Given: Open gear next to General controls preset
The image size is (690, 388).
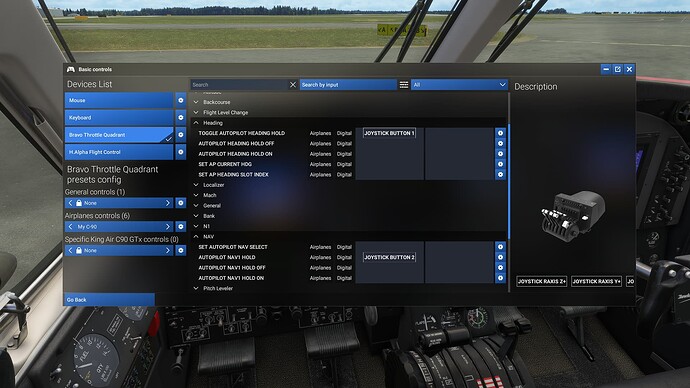Looking at the screenshot, I should 180,203.
